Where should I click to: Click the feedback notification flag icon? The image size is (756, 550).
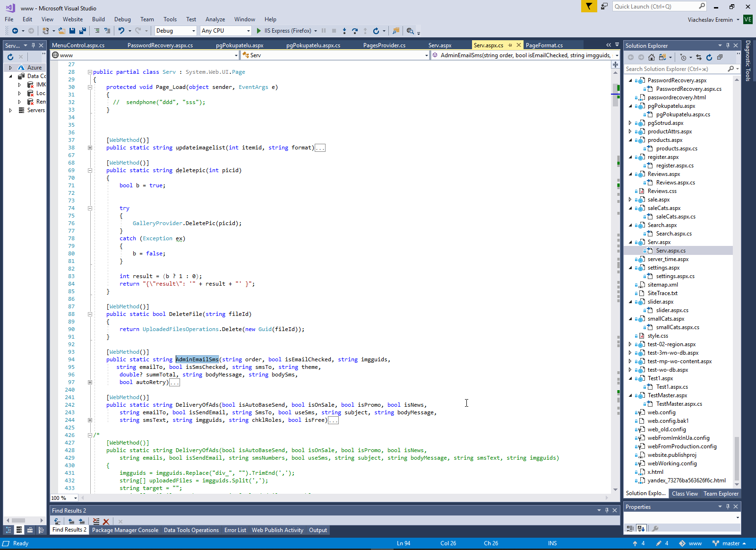[x=589, y=6]
